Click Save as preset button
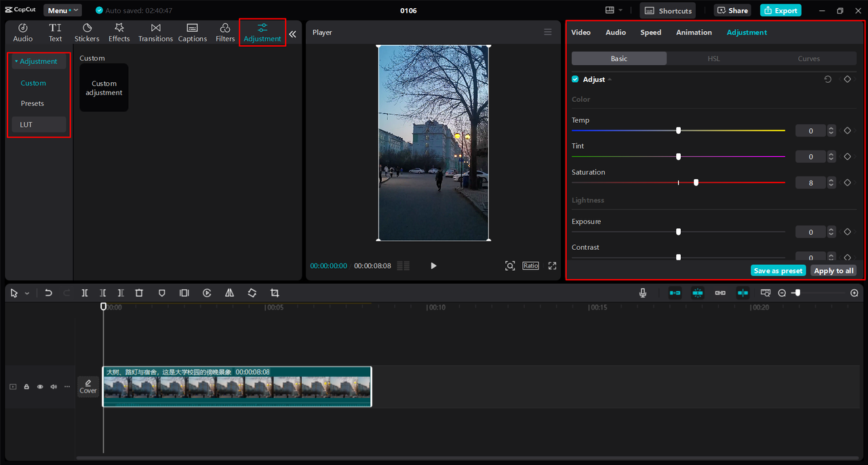Screen dimensions: 868x465 pyautogui.click(x=778, y=271)
